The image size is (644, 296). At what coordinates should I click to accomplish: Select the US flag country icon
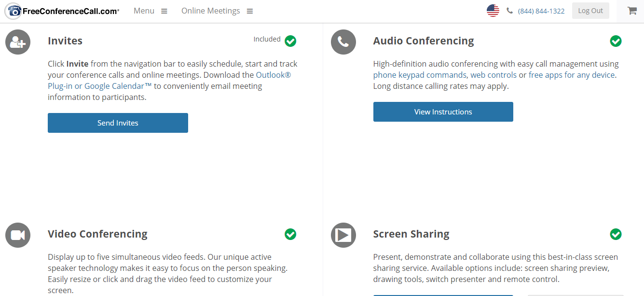(x=493, y=11)
